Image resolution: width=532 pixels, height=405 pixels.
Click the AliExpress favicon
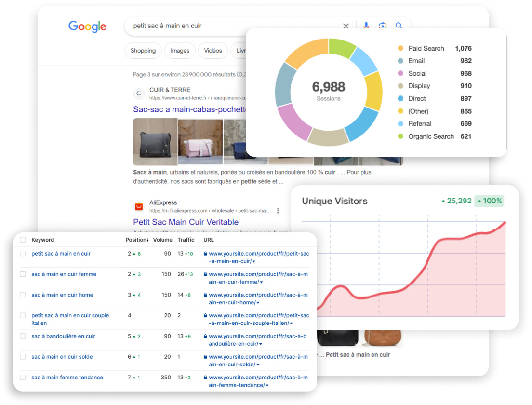pos(139,207)
